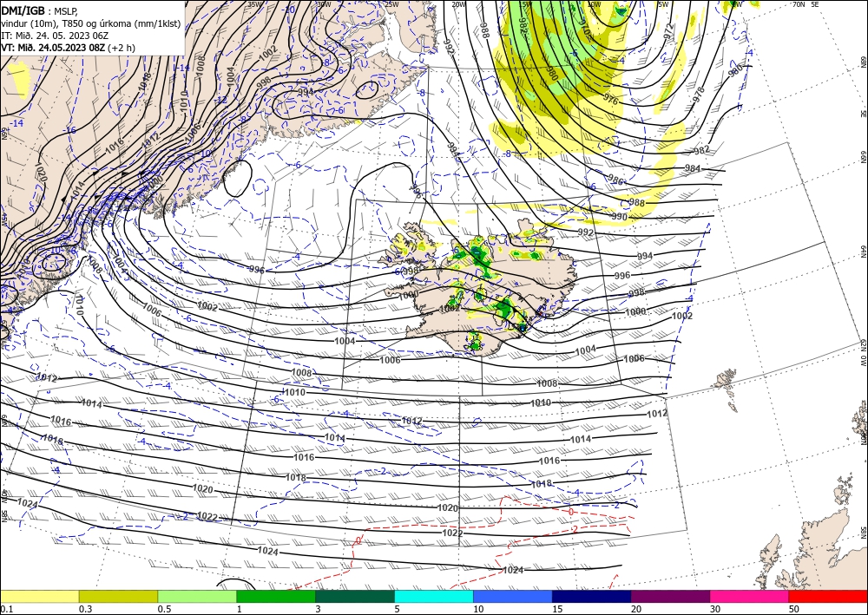
Task: Click the yellow 0.1–0.3 legend color swatch
Action: pos(39,596)
